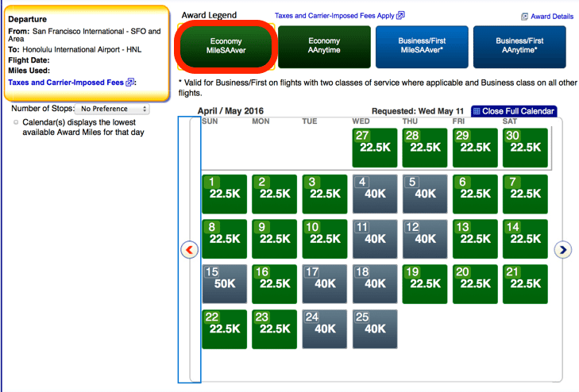Select May 4 at 40K miles
579x392 pixels.
(375, 194)
